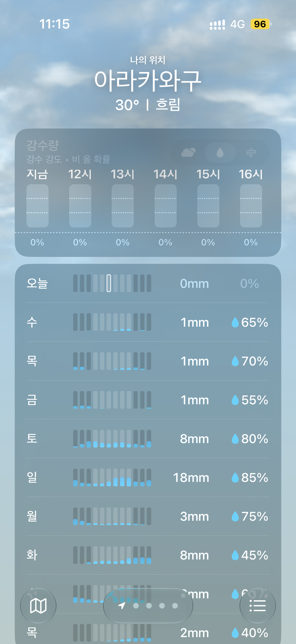Screen dimensions: 296x644
Task: Select the precipitation droplet view
Action: click(220, 152)
